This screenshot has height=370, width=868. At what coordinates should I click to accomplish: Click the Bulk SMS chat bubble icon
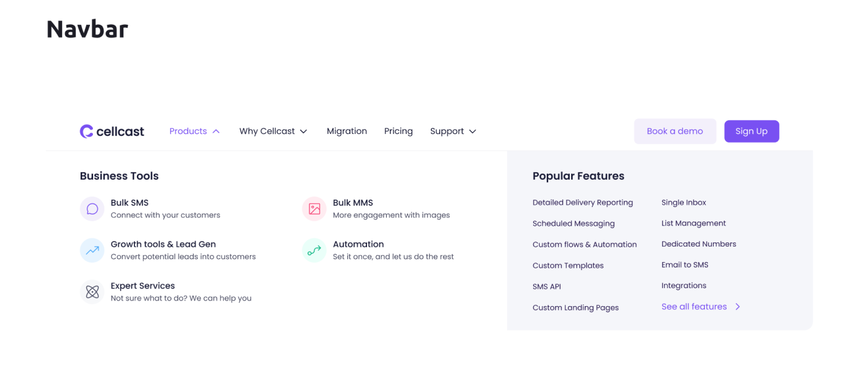[x=92, y=209]
